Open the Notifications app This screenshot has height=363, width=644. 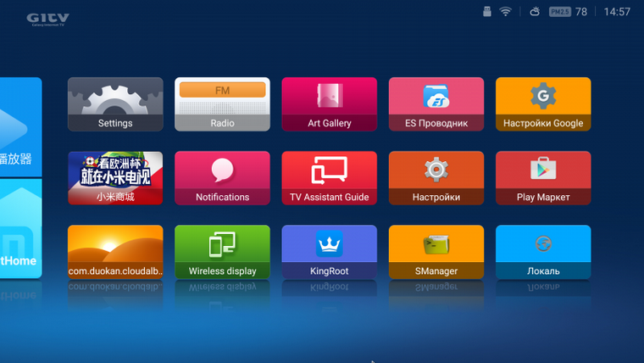pyautogui.click(x=222, y=178)
